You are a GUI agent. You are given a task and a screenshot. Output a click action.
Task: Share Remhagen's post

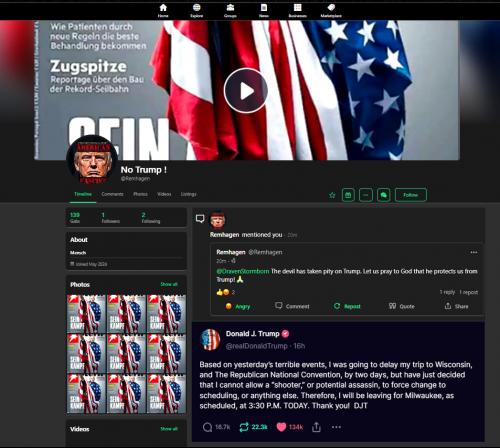click(x=456, y=306)
